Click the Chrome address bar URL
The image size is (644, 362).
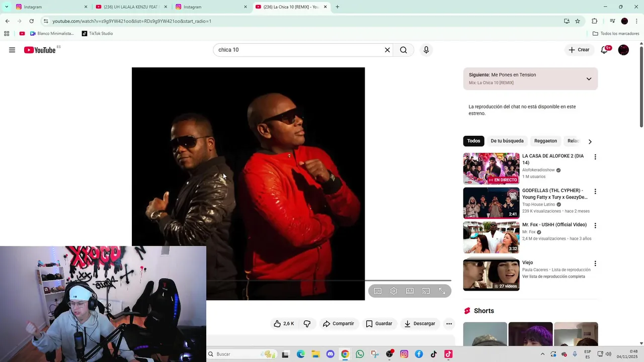[x=132, y=21]
